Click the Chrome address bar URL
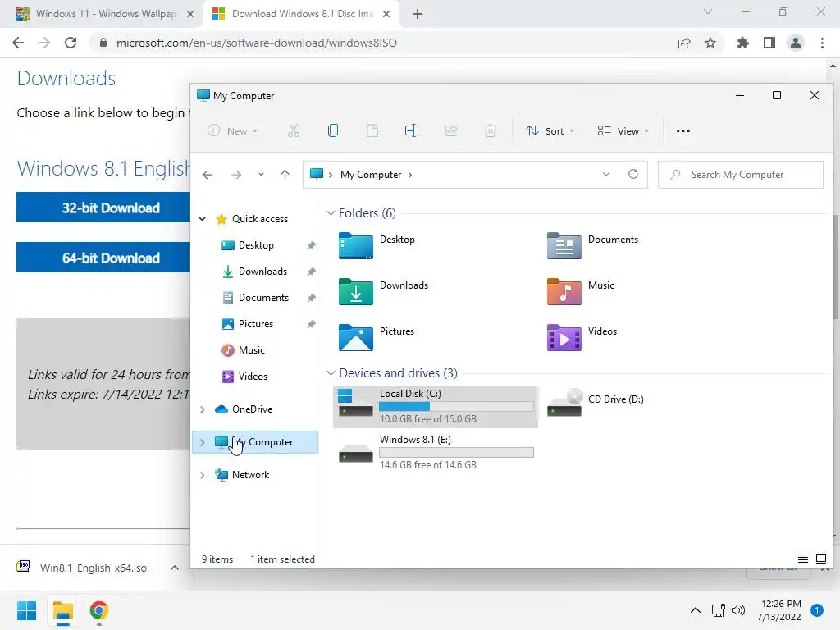This screenshot has height=630, width=840. (x=256, y=43)
